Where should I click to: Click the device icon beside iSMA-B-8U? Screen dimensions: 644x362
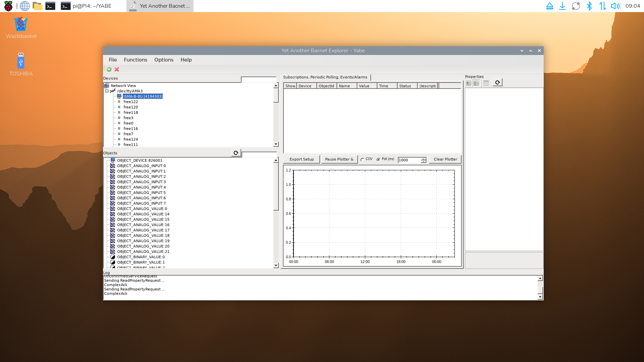(119, 96)
